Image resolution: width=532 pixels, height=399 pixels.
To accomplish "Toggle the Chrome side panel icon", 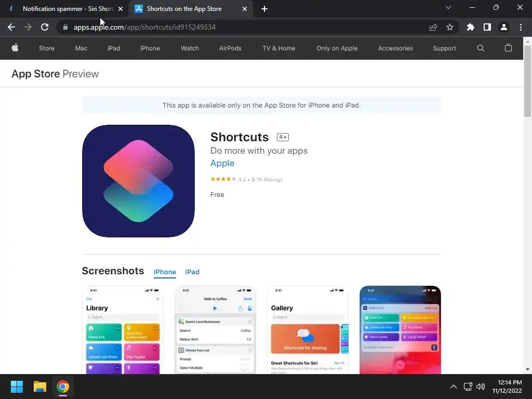I will coord(487,27).
